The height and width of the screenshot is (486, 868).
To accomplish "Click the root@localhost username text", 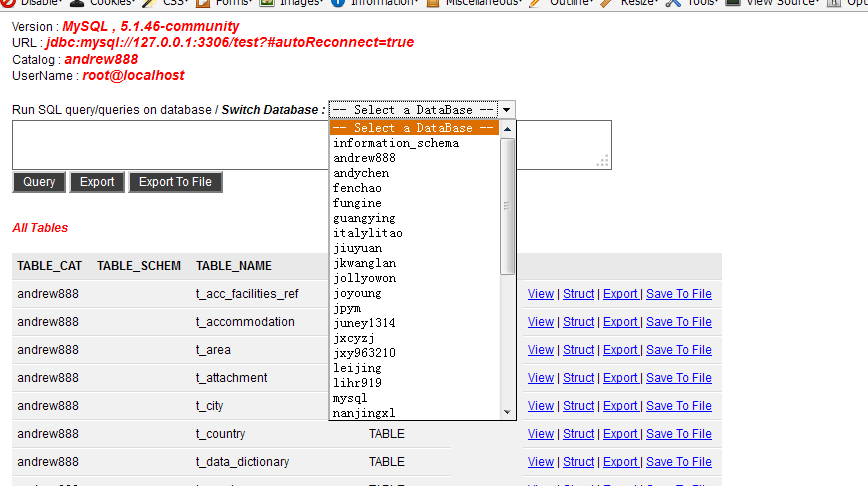I will [x=133, y=75].
